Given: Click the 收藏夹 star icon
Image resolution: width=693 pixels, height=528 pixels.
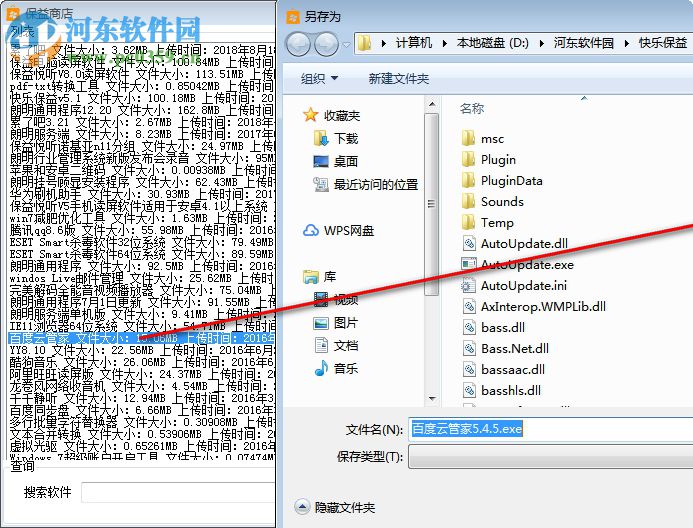Looking at the screenshot, I should [x=311, y=115].
